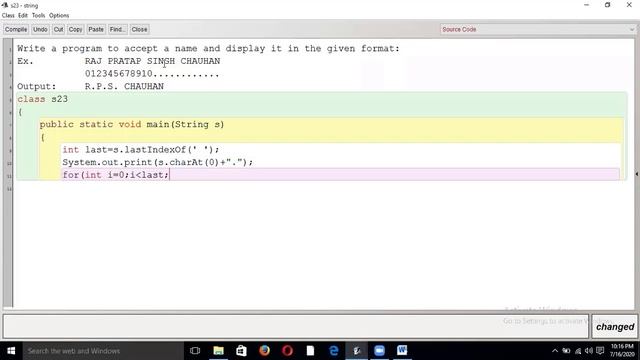
Task: Open the Store app on taskbar
Action: coord(241,351)
